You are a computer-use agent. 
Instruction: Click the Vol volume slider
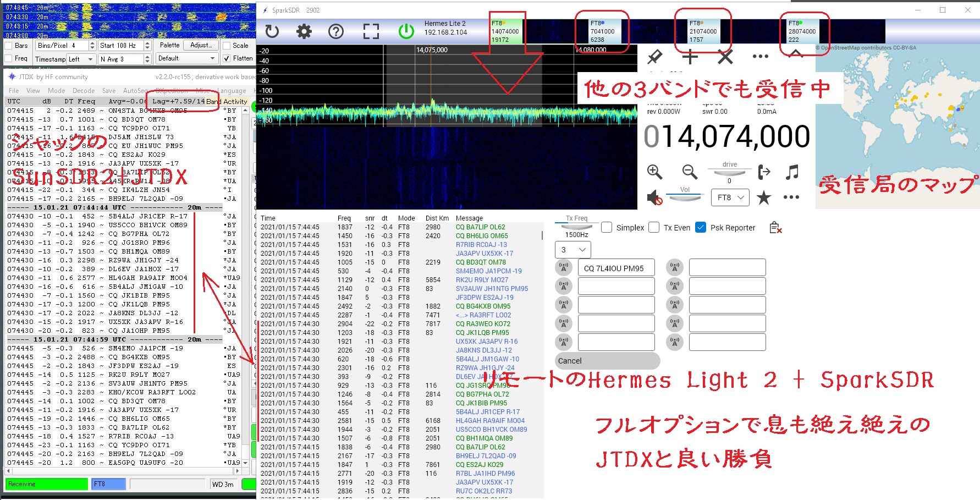pos(685,197)
